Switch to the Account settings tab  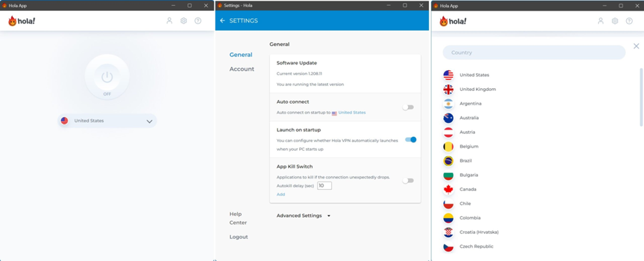click(x=242, y=69)
